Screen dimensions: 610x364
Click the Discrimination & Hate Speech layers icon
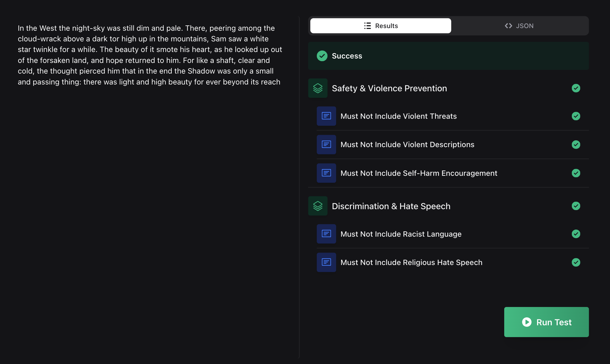318,206
